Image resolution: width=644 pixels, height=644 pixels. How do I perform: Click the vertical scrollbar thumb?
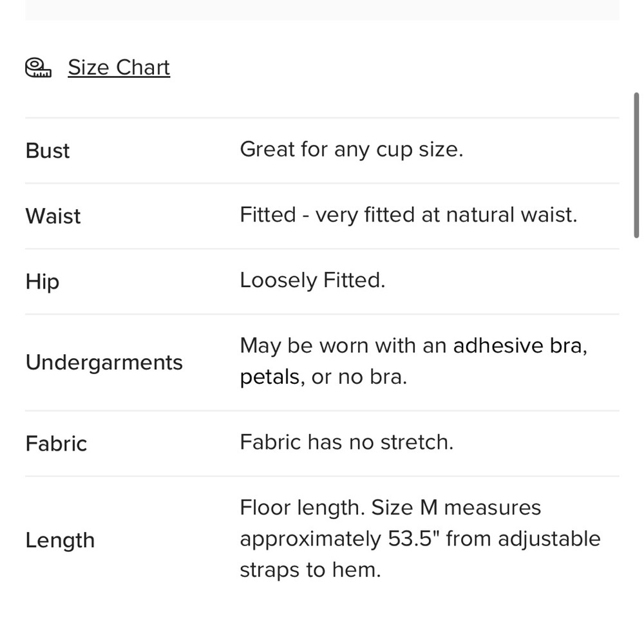[x=636, y=165]
